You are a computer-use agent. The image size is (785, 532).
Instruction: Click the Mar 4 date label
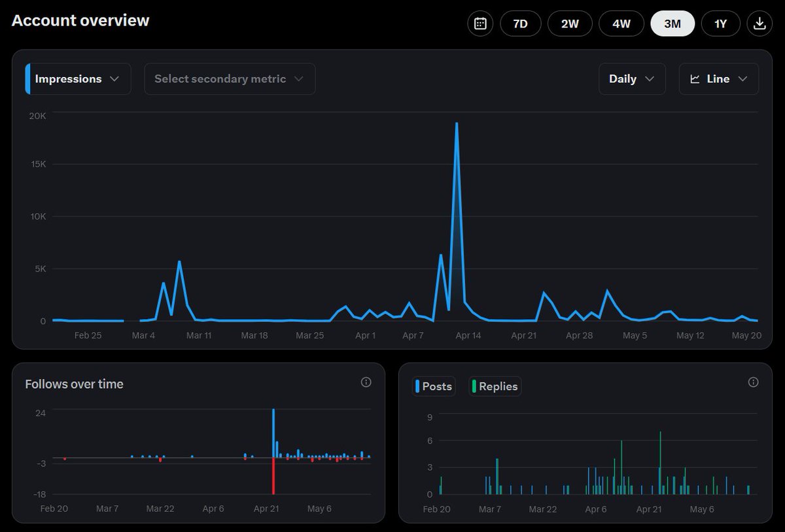pyautogui.click(x=143, y=335)
